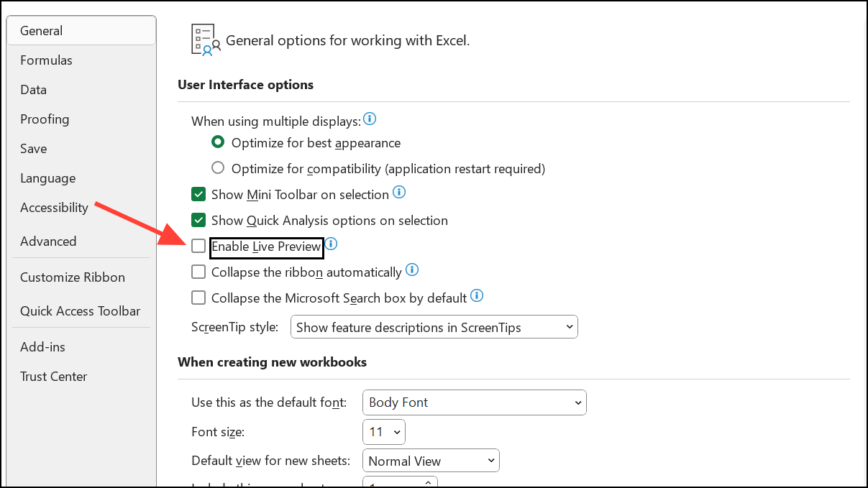This screenshot has height=488, width=868.
Task: Uncheck "Show Quick Analysis options on selection"
Action: point(198,220)
